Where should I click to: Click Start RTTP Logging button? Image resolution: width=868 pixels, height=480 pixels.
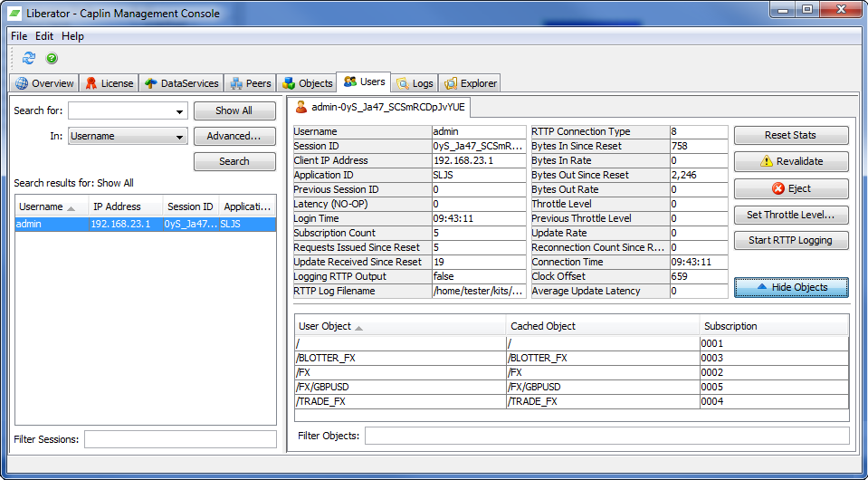pos(790,240)
